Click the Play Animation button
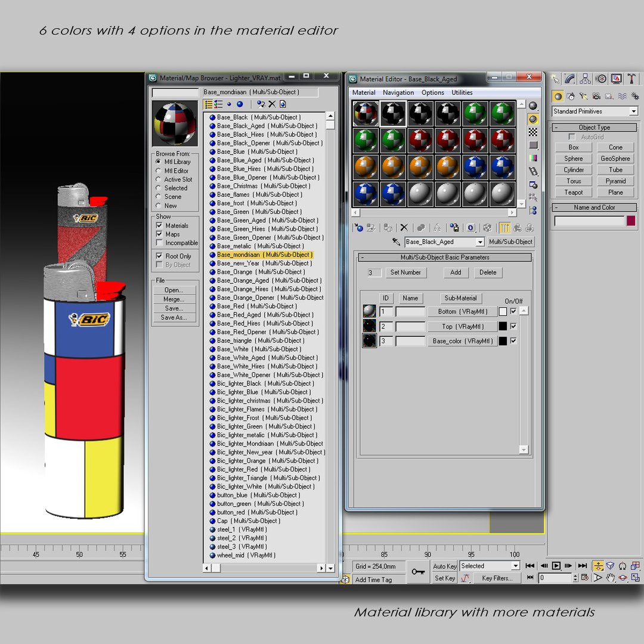 click(x=556, y=566)
